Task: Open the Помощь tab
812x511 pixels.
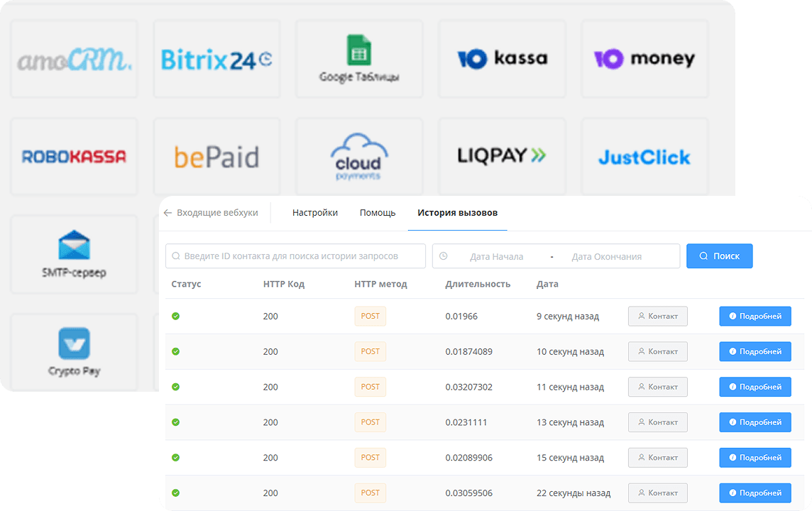Action: pos(378,211)
